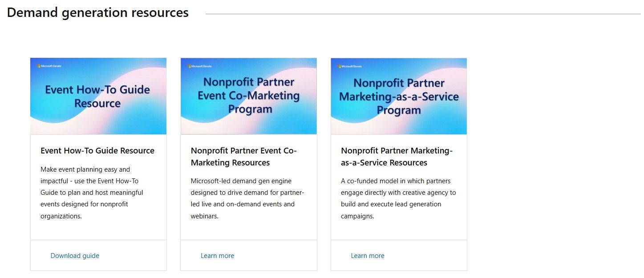The image size is (644, 278).
Task: Open the Nonprofit Partner Marketing-as-a-Service Program banner
Action: pos(399,96)
